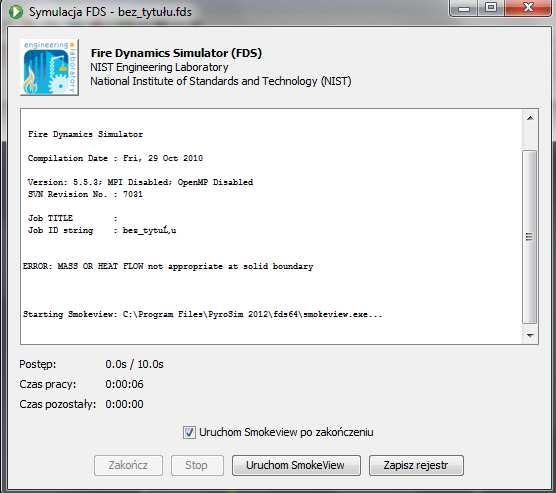Click the 'Starting Smokeview' log line
This screenshot has width=556, height=493.
click(203, 314)
